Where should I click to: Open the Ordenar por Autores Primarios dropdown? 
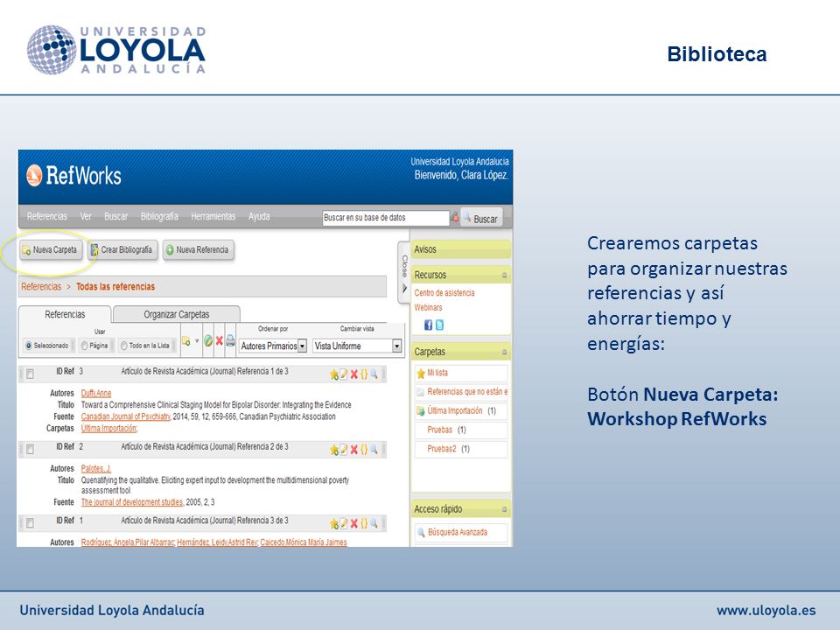coord(273,346)
